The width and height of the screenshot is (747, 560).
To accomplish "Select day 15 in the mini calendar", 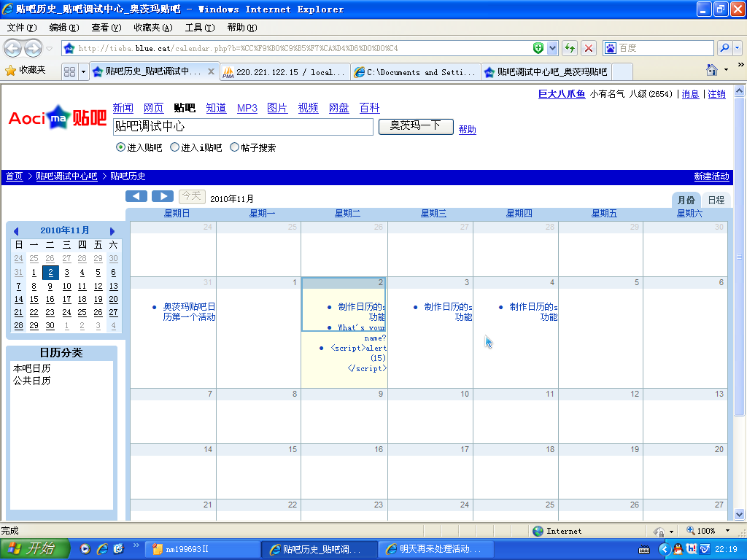I will tap(34, 300).
